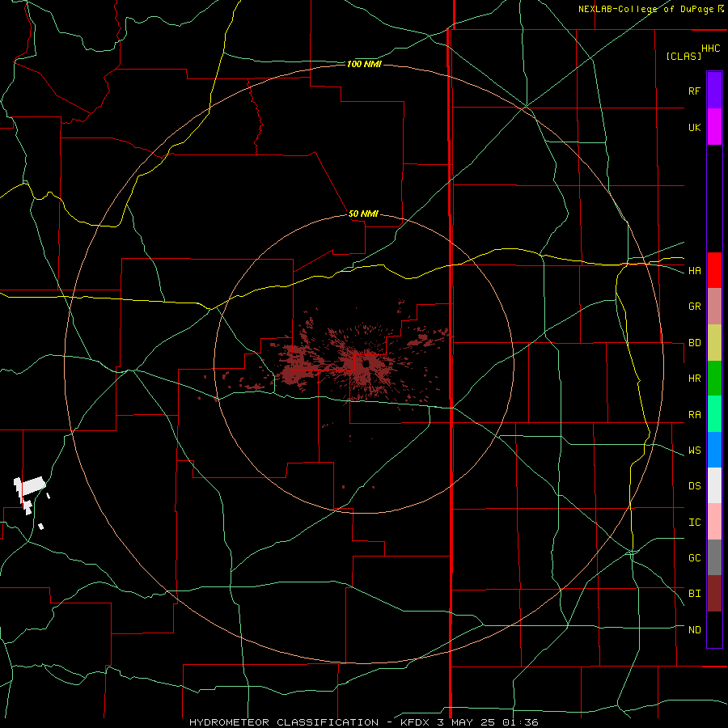Click the BI legend label

694,594
